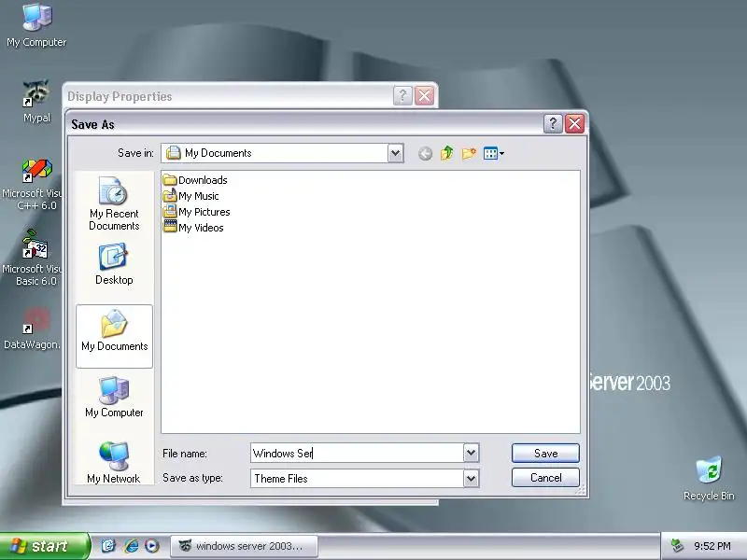Launch Windows Media Player from quick launch
747x560 pixels.
coord(152,545)
